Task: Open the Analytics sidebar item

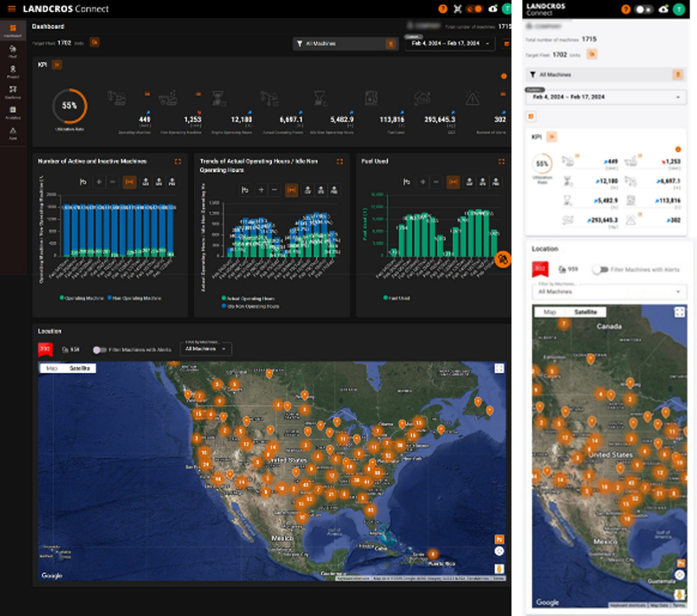Action: click(13, 113)
